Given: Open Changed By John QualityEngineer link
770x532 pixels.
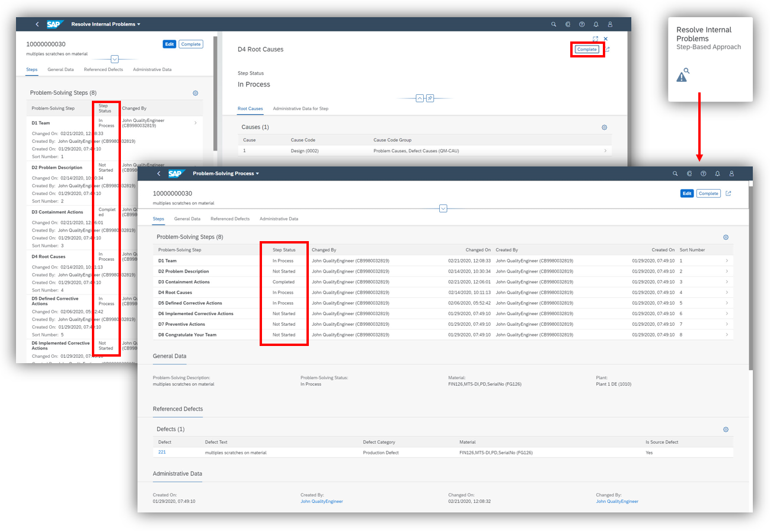Looking at the screenshot, I should pyautogui.click(x=617, y=501).
